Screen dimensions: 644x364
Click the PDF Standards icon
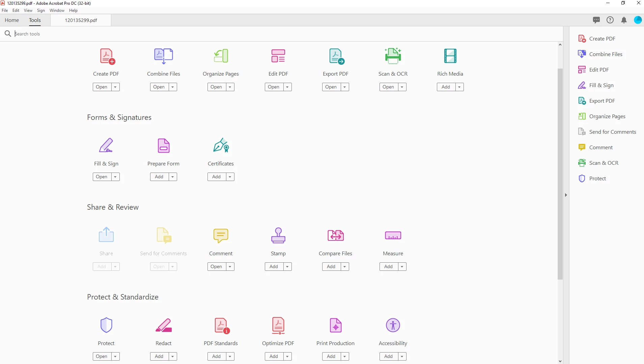coord(222,326)
